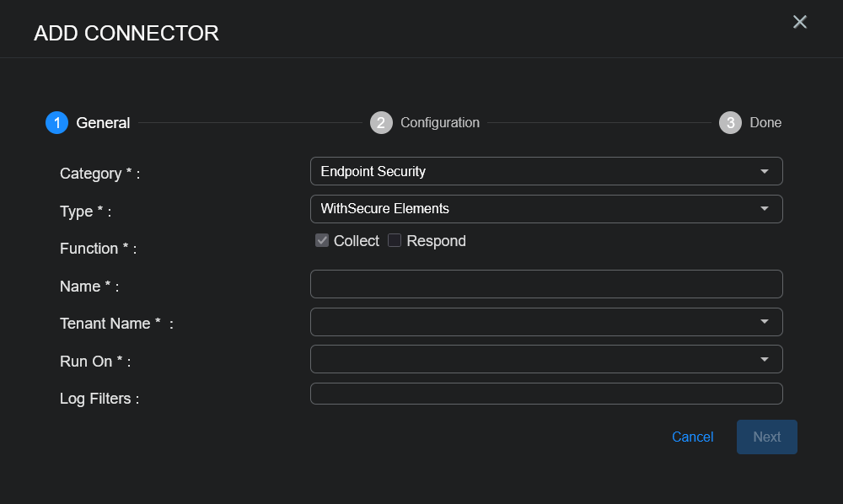Click the step 2 circle icon

[381, 123]
